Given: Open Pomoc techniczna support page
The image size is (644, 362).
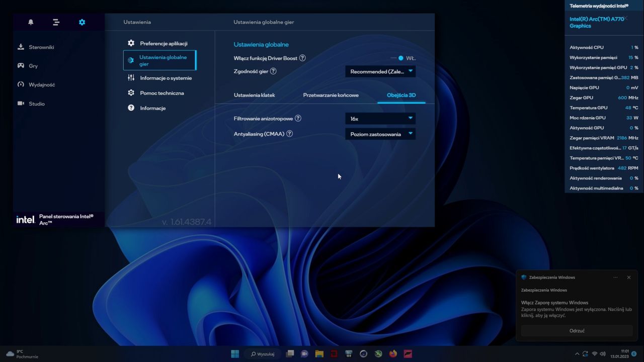Looking at the screenshot, I should pyautogui.click(x=156, y=93).
